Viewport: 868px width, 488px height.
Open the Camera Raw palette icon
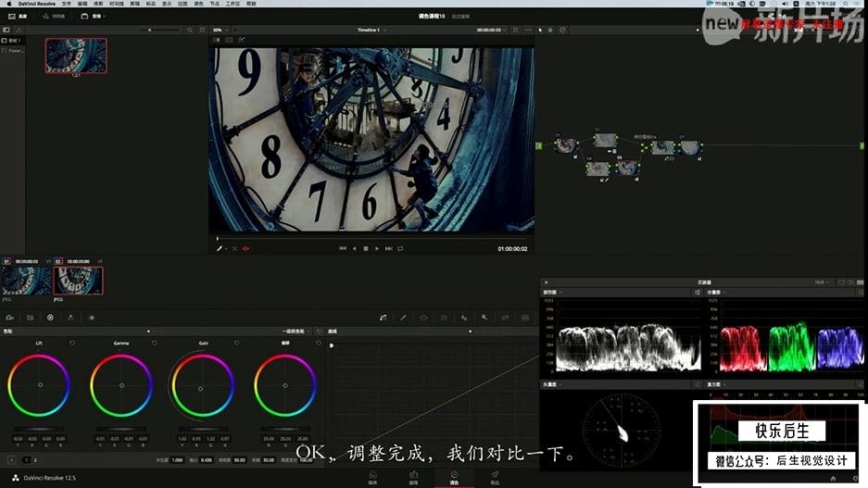(x=10, y=318)
